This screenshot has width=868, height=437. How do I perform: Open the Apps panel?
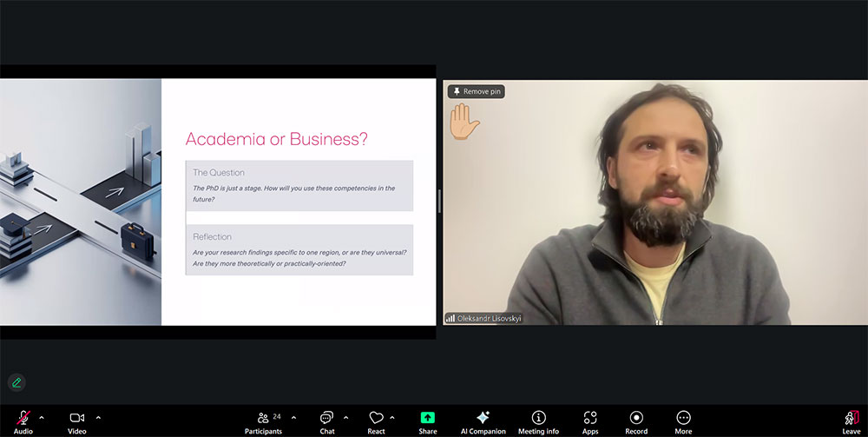[x=590, y=419]
